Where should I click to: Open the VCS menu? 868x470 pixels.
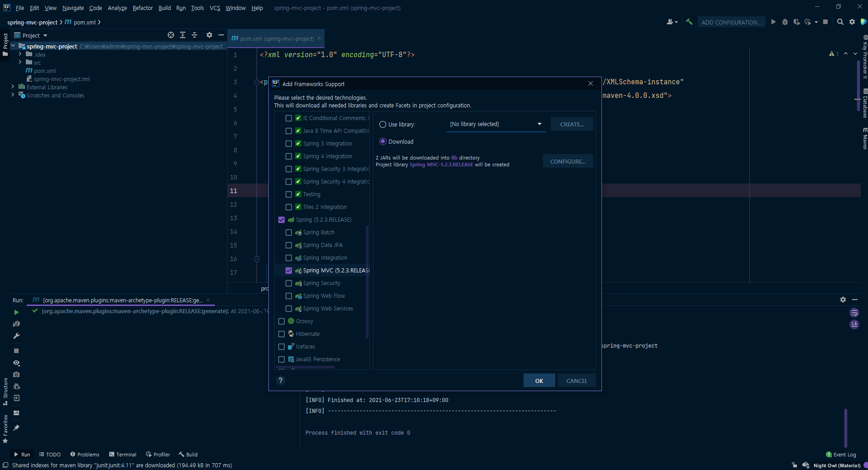215,8
